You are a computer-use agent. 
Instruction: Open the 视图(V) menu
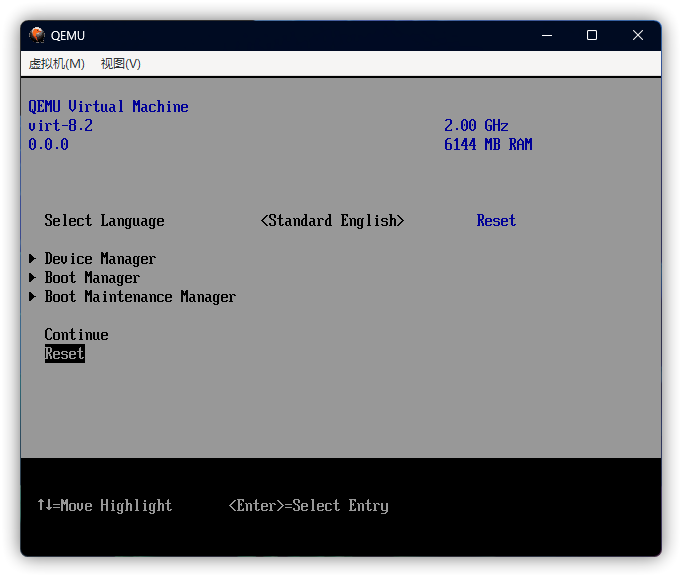coord(120,64)
